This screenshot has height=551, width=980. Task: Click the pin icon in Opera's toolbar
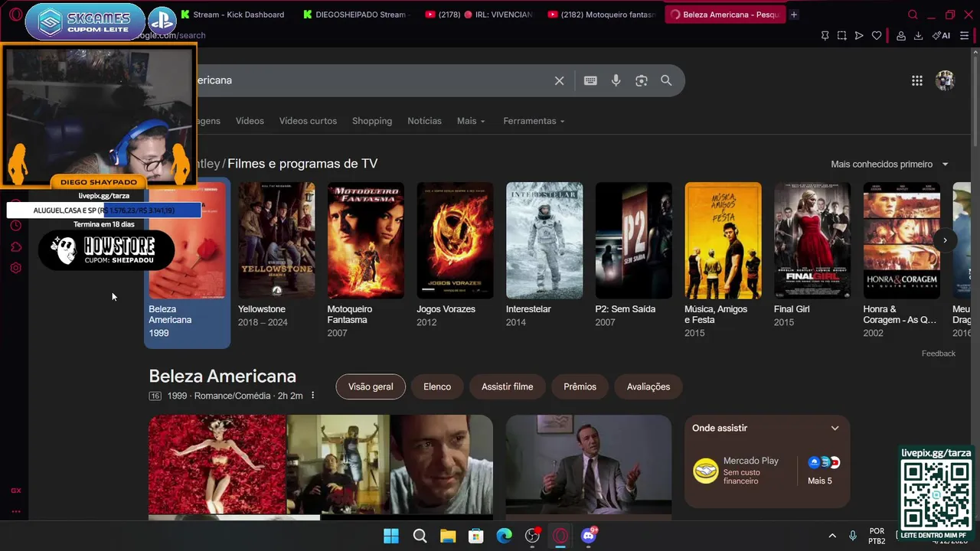825,35
